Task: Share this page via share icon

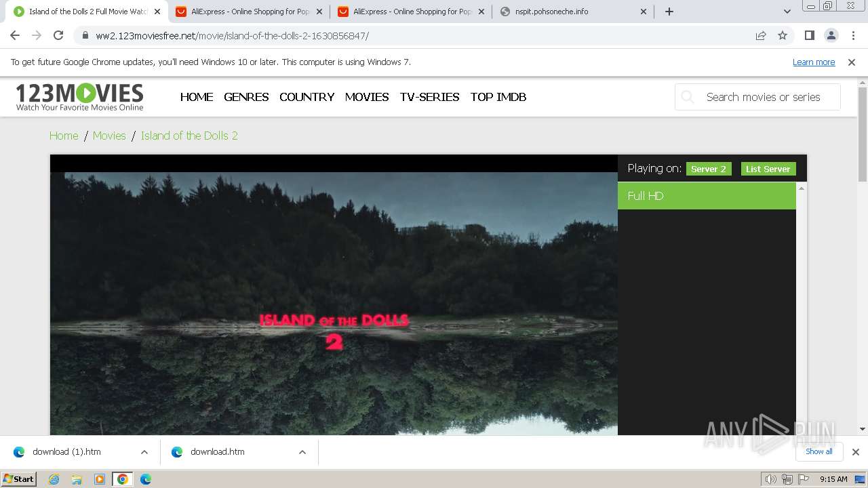Action: click(x=761, y=36)
